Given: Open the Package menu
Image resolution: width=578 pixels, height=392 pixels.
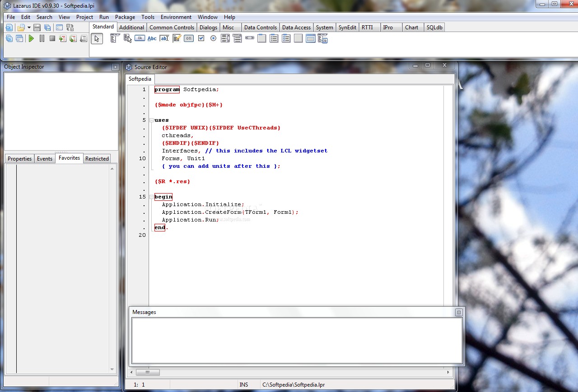Looking at the screenshot, I should coord(125,17).
